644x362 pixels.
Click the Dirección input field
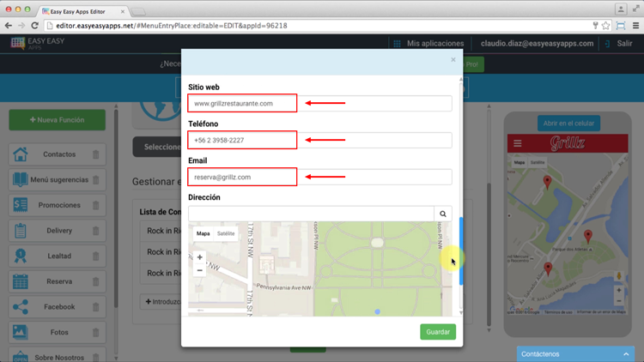point(311,214)
